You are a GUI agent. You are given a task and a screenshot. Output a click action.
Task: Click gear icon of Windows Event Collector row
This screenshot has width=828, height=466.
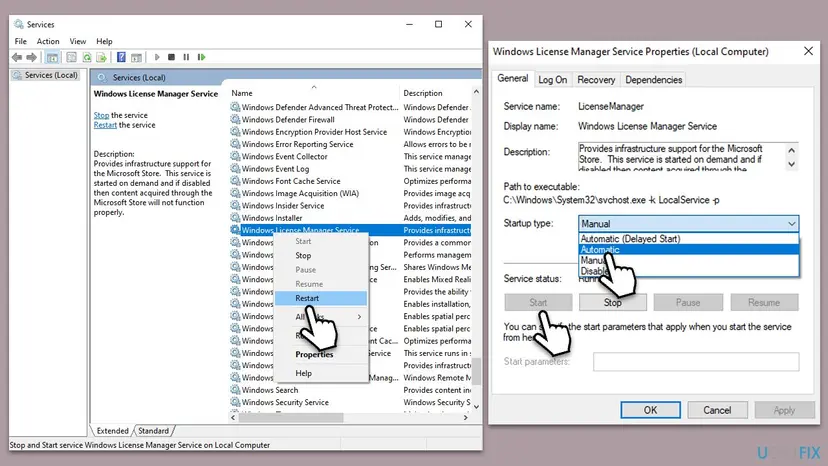pos(235,156)
